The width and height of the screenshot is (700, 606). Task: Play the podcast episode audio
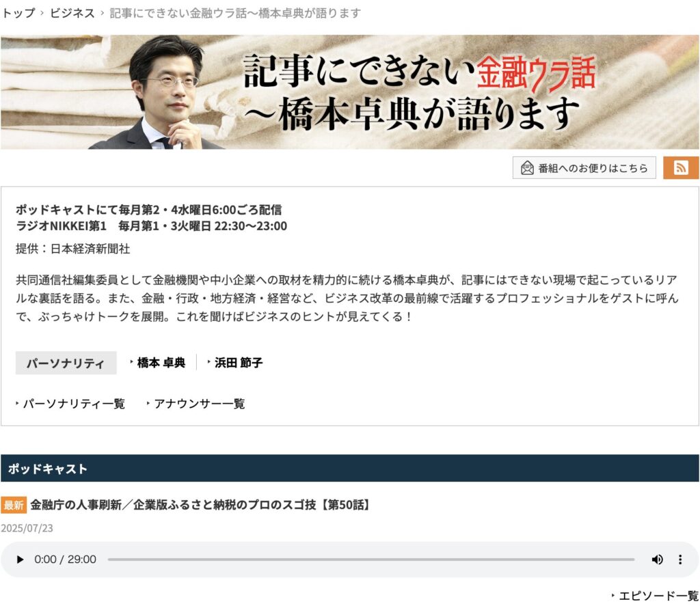click(x=20, y=559)
